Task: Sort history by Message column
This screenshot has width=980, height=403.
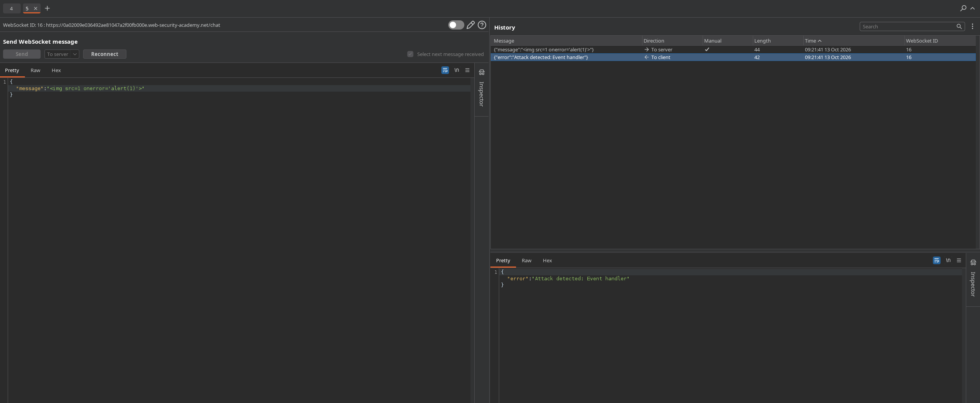Action: (566, 41)
